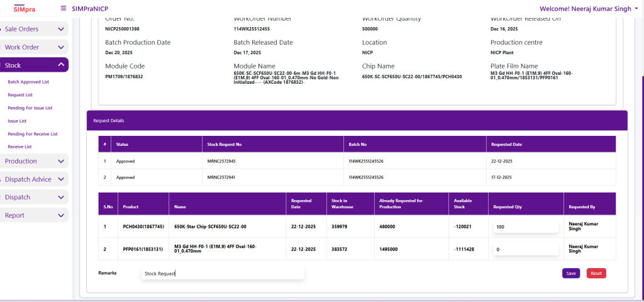The image size is (644, 302).
Task: Select Issue List in sidebar
Action: point(17,121)
